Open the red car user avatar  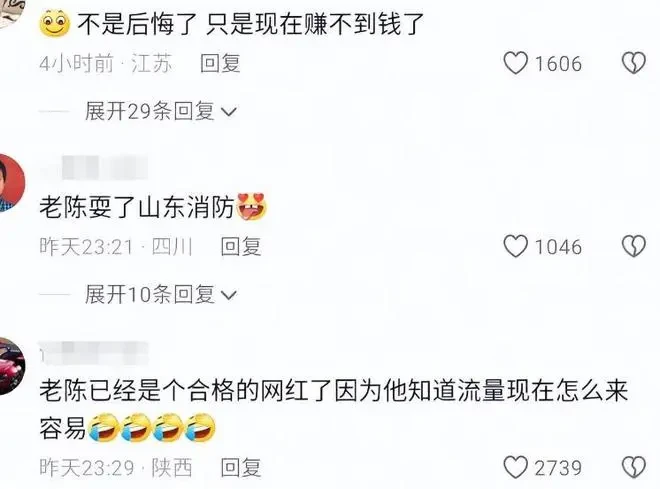(11, 366)
